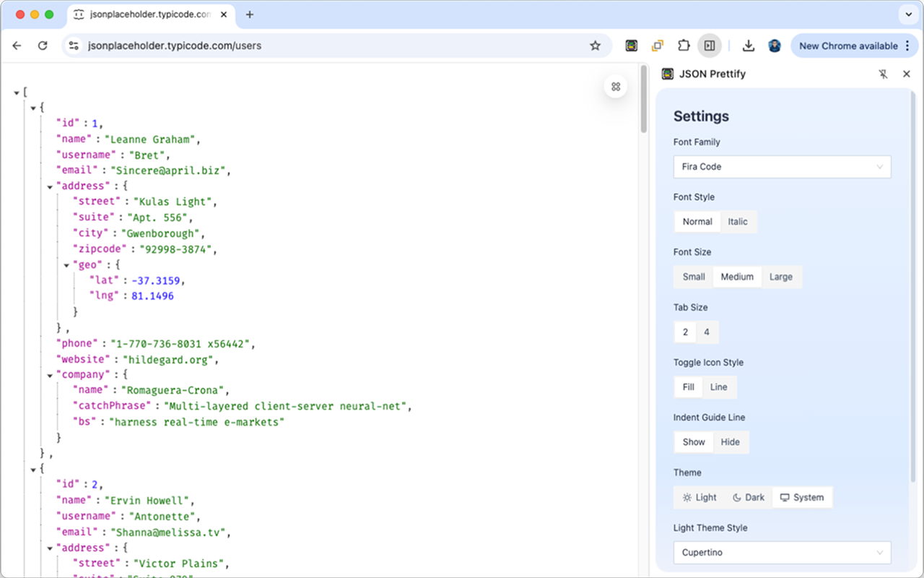Click the "Antonette" username value
Viewport: 924px width, 578px height.
(x=162, y=516)
